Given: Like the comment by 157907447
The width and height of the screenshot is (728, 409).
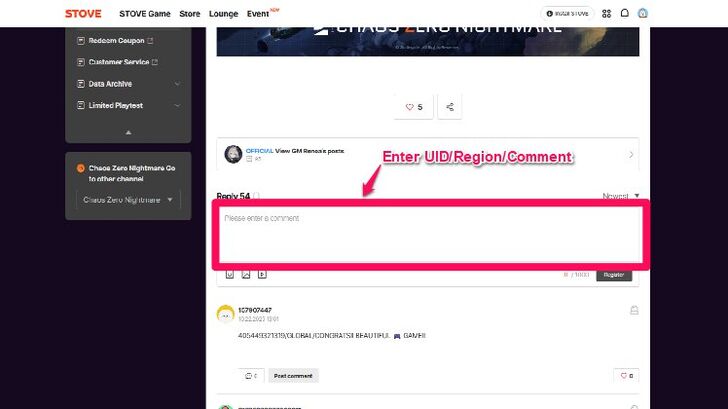Looking at the screenshot, I should 626,376.
